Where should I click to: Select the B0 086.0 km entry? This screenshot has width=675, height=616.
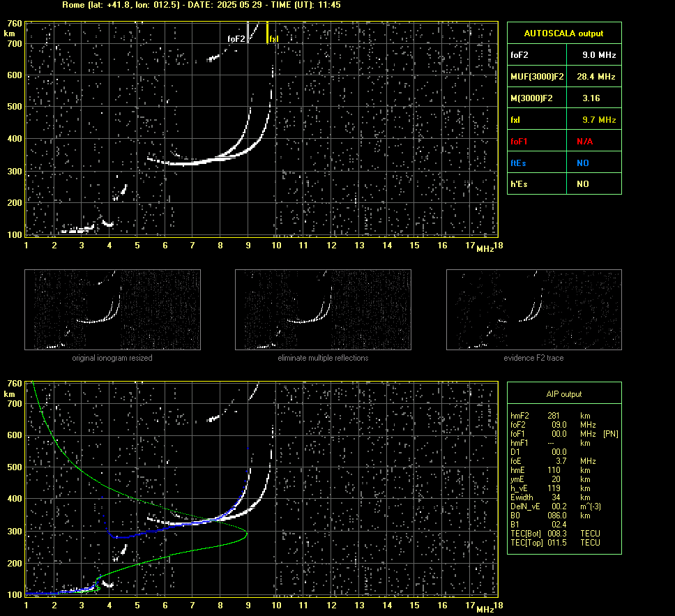551,516
